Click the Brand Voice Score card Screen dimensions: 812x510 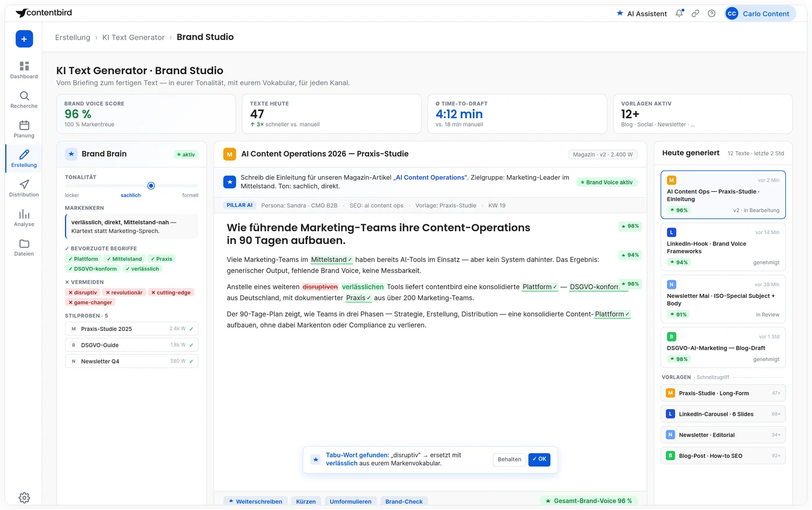click(x=146, y=114)
